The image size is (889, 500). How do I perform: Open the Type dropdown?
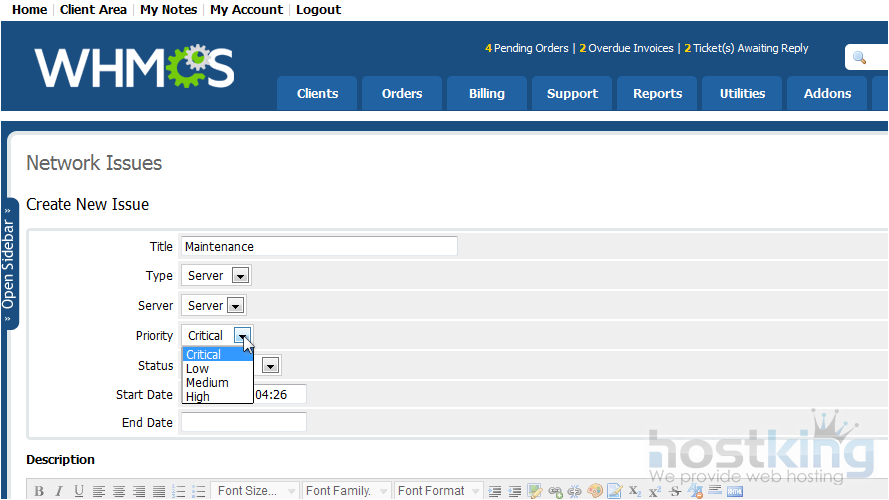[x=240, y=276]
